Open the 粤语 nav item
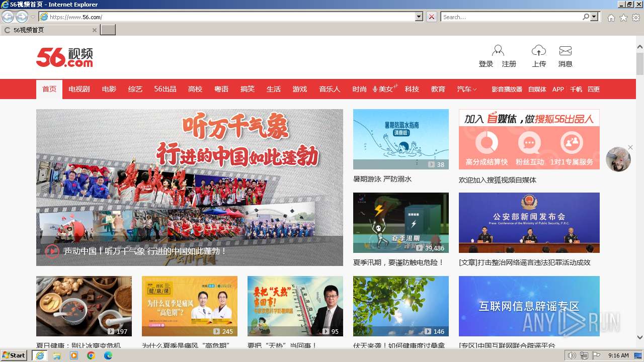The height and width of the screenshot is (362, 644). (221, 89)
